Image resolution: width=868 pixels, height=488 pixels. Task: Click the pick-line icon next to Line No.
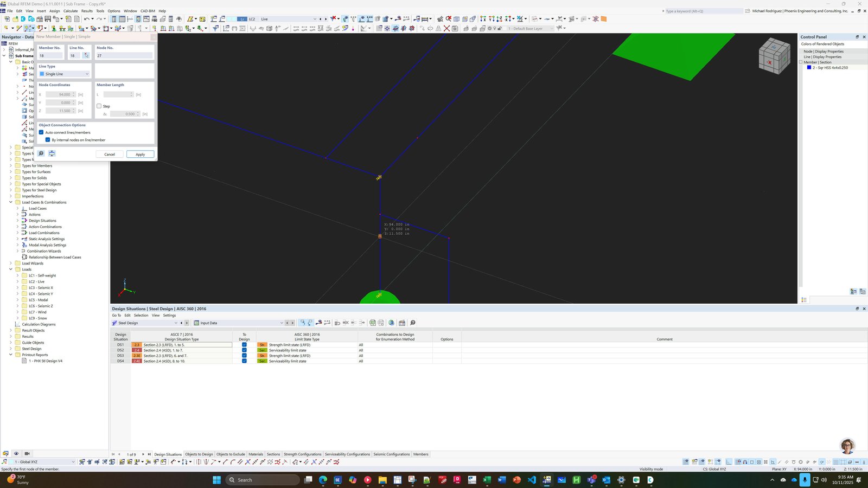tap(86, 55)
